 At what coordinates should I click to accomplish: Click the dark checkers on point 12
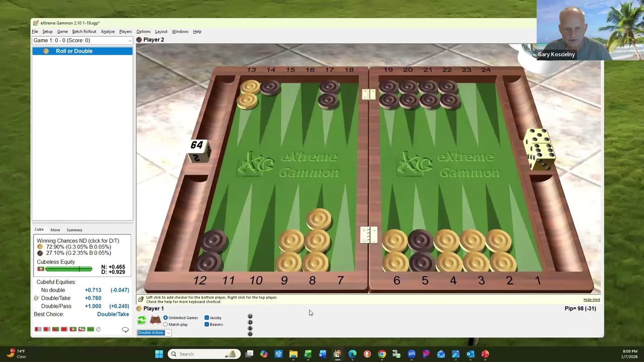[211, 251]
